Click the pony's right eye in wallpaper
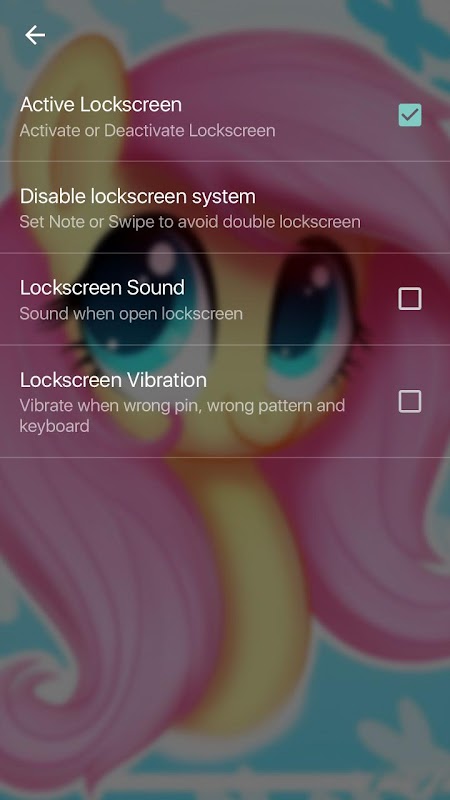The height and width of the screenshot is (800, 450). 313,312
